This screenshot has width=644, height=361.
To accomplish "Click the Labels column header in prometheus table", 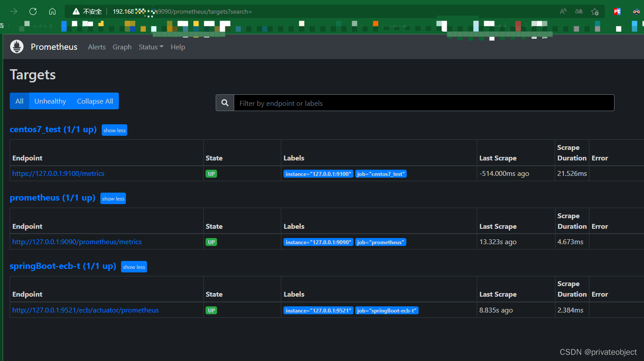I will pos(294,226).
